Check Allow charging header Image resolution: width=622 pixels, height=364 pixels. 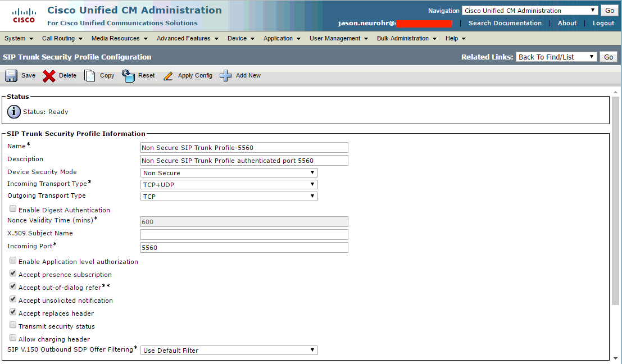point(13,338)
